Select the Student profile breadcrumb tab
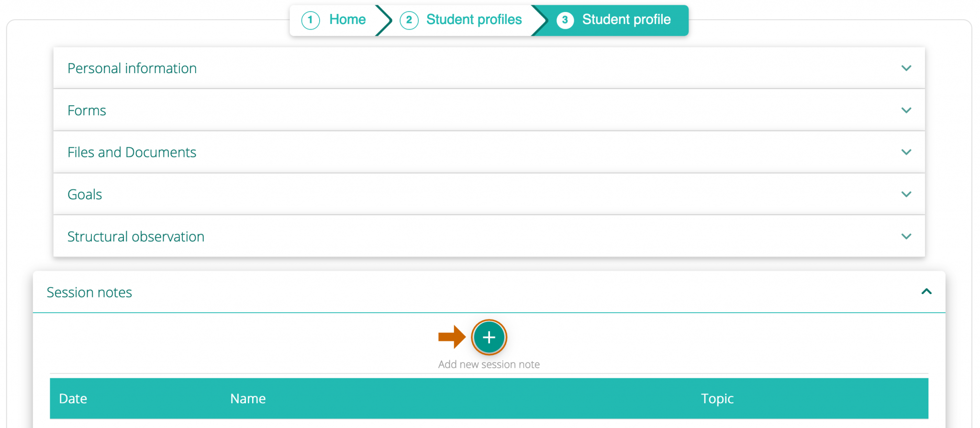980x428 pixels. pos(626,20)
